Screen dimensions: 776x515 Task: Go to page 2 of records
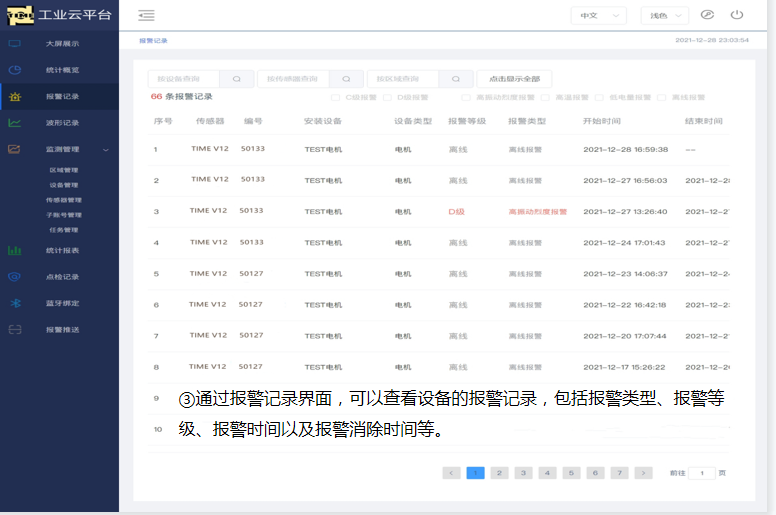499,473
